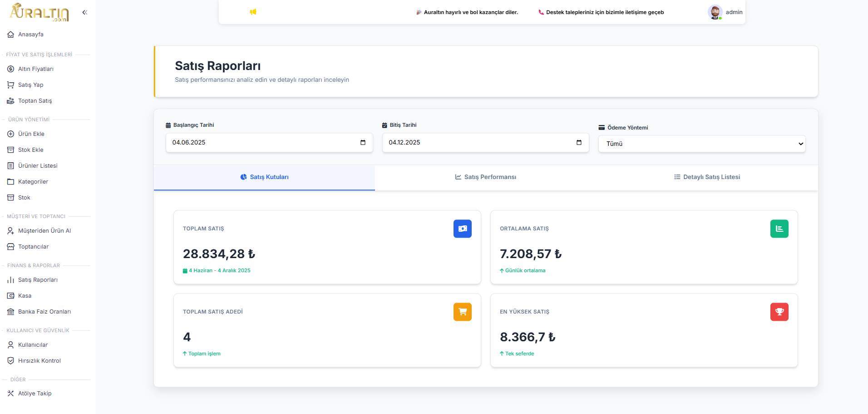Click the admin avatar image

click(715, 12)
